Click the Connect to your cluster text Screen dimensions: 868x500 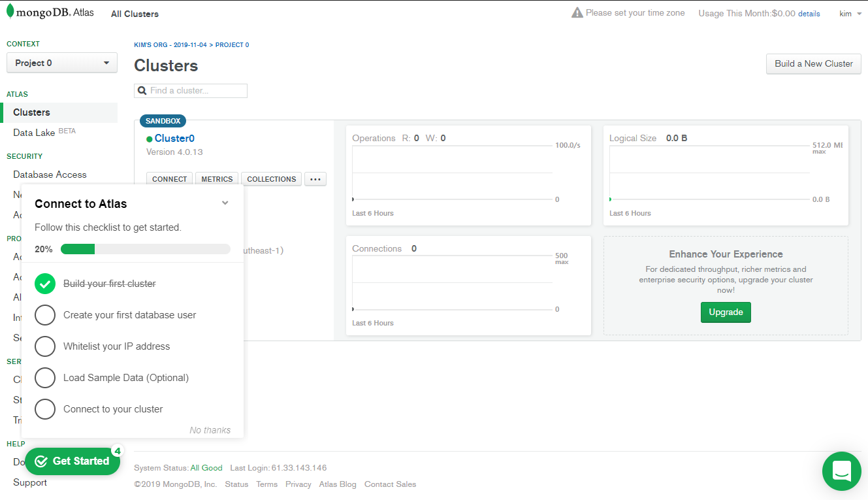pos(113,409)
